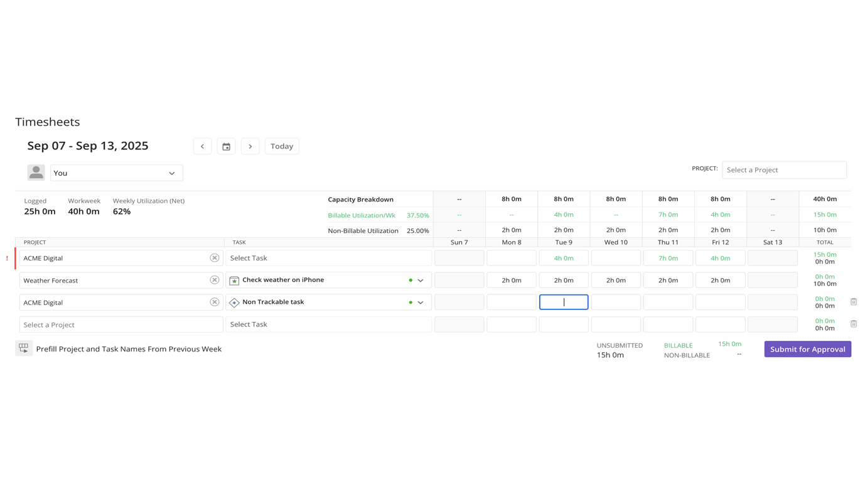Click the prefill icon beside the prefill text
The height and width of the screenshot is (504, 865).
[23, 348]
